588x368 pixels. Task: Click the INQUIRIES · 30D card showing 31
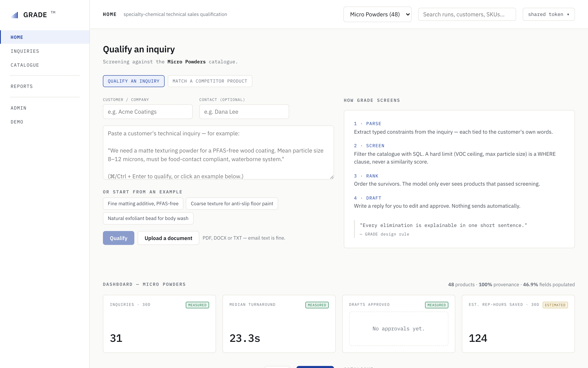(159, 324)
